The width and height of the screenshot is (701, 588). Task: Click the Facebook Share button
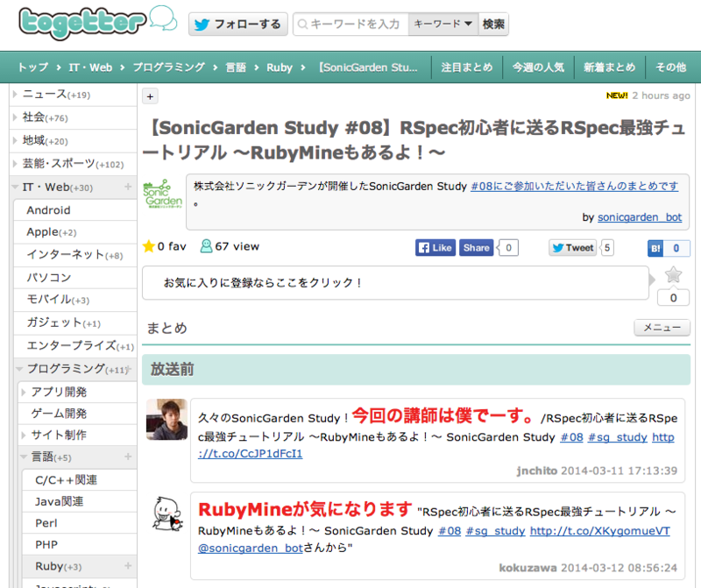(x=476, y=248)
